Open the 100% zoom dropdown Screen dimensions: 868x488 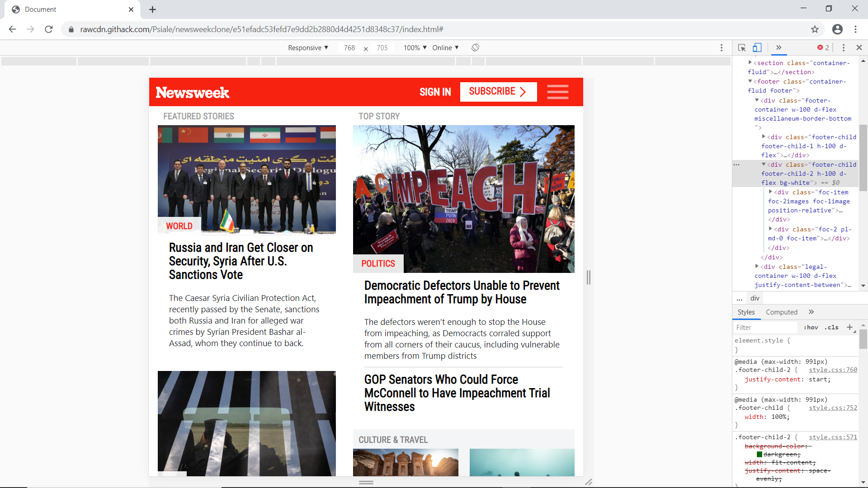pos(415,47)
